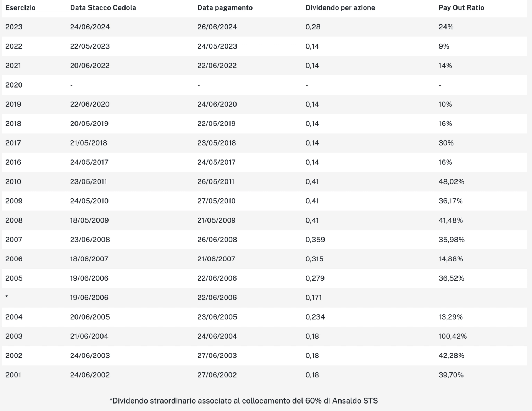
Task: Click the Pay Out Ratio header
Action: 461,8
